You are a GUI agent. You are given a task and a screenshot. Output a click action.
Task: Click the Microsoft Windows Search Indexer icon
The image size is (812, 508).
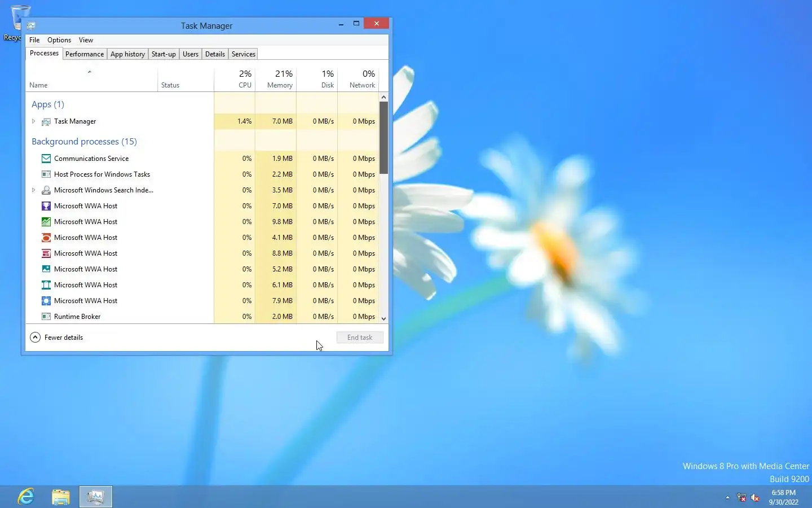(46, 190)
